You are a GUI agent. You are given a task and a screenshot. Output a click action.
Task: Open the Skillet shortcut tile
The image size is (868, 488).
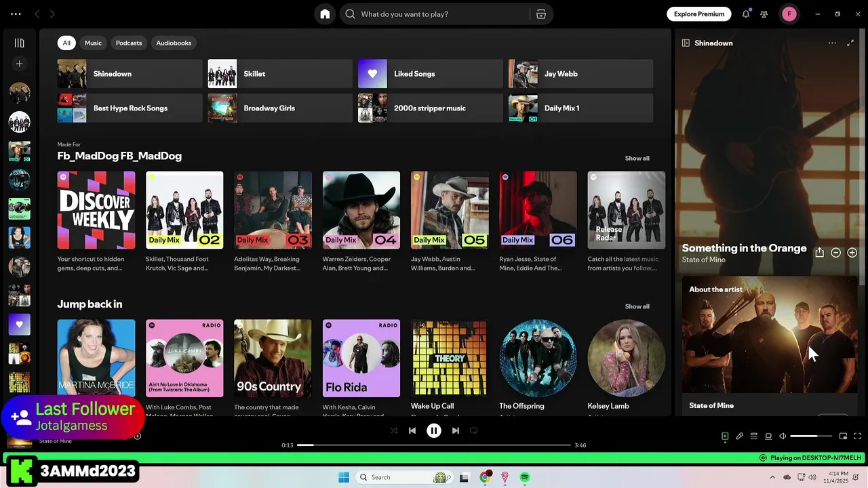(280, 74)
